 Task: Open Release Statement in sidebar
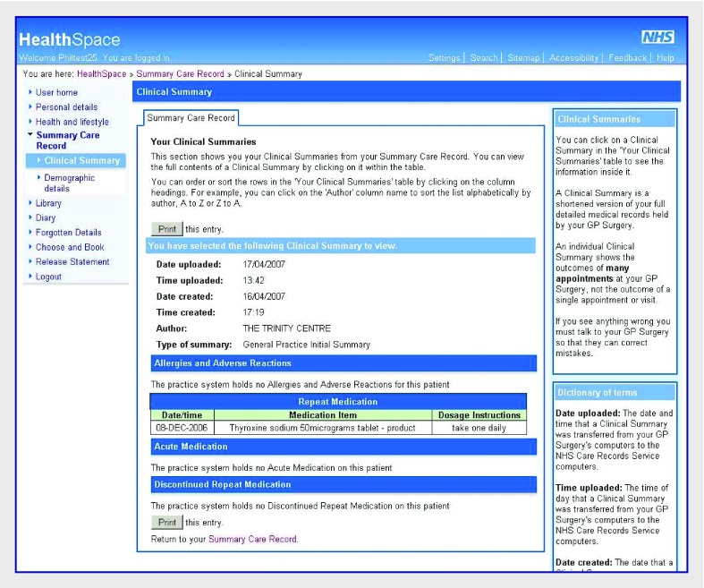[72, 262]
